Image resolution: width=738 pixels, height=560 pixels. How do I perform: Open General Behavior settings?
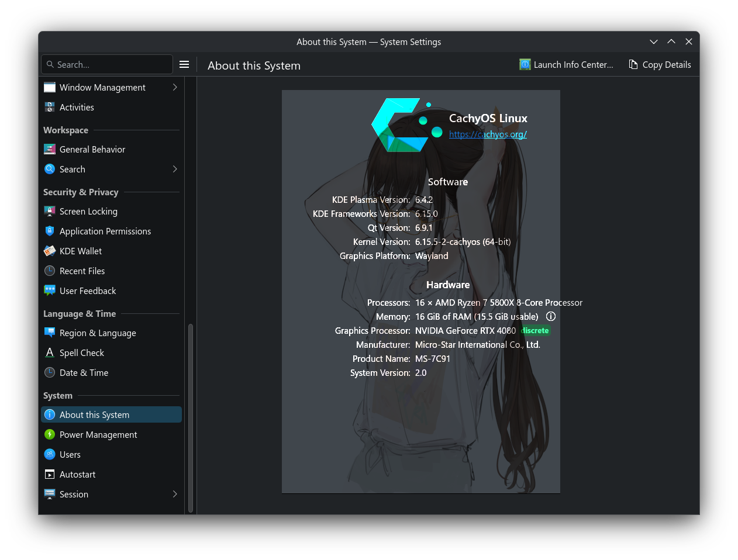[x=111, y=149]
